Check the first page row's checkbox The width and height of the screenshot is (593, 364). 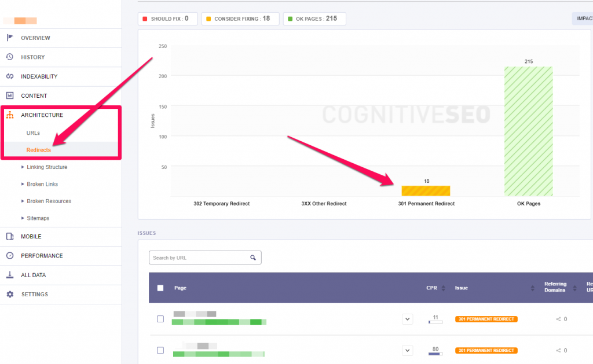pos(160,318)
